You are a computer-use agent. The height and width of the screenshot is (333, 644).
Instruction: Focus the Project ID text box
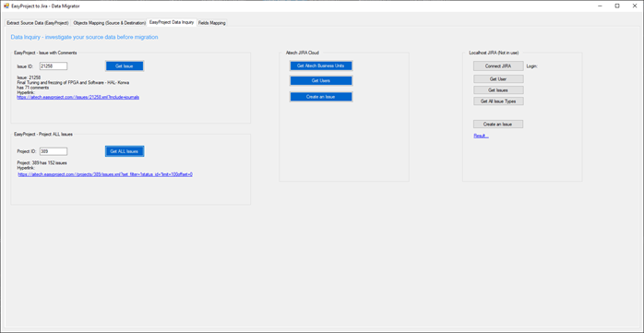coord(54,151)
